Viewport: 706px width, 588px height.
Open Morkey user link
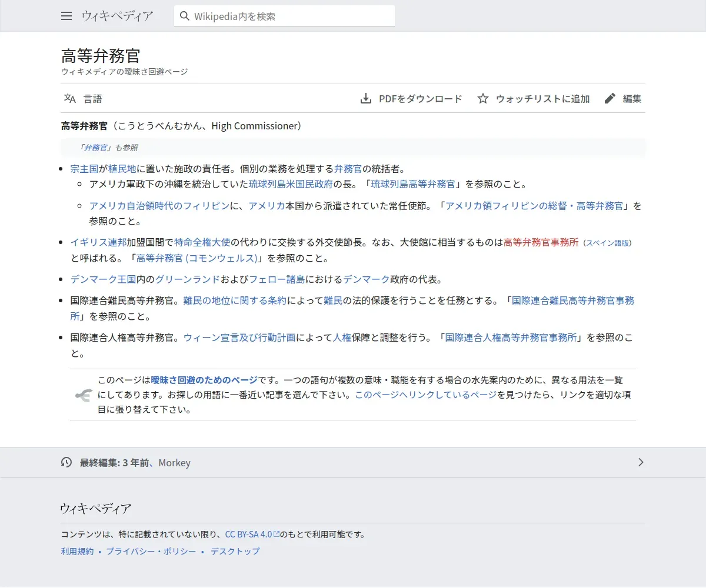pos(174,463)
